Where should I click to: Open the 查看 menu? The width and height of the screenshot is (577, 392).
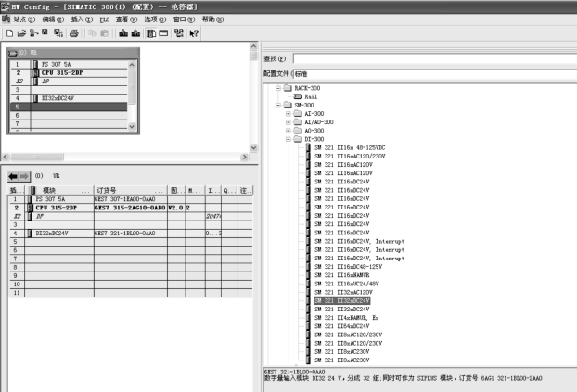coord(126,19)
